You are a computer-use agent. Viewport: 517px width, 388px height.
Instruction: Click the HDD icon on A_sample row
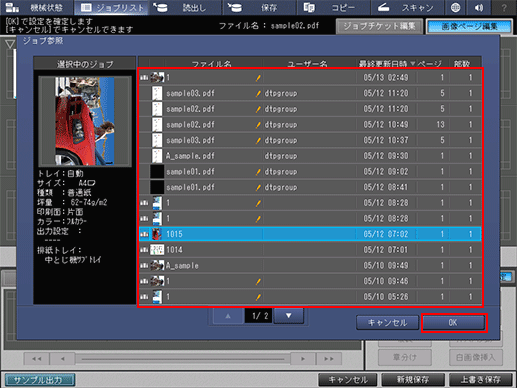pos(144,266)
